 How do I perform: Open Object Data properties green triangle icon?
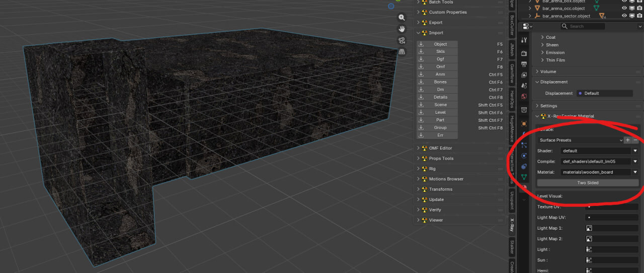(524, 177)
